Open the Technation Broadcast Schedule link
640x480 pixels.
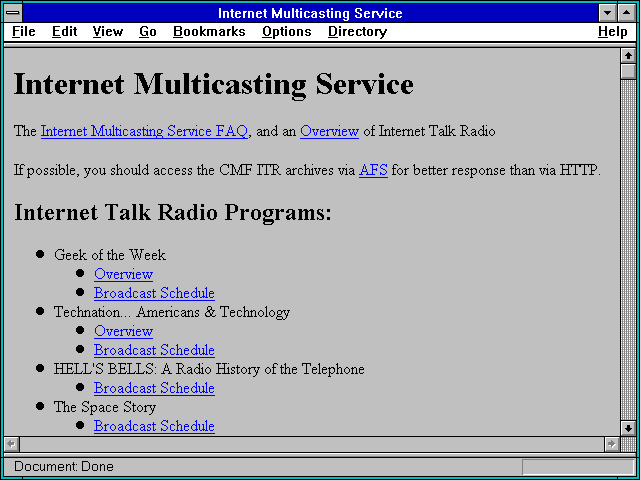(x=154, y=350)
